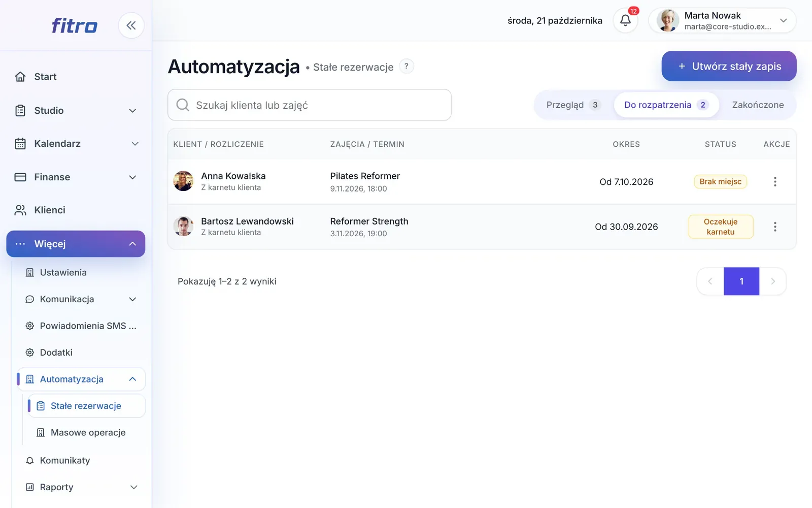Click Anna Kowalska's avatar
The width and height of the screenshot is (812, 508).
(183, 181)
